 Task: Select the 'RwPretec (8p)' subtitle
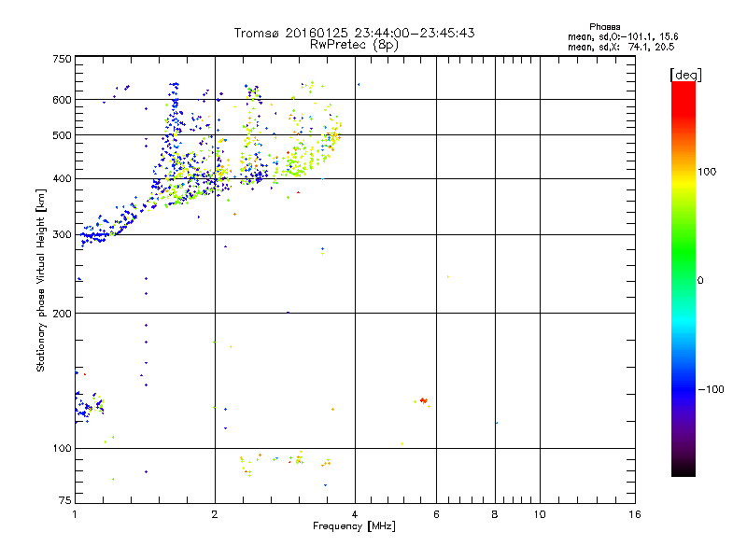354,45
